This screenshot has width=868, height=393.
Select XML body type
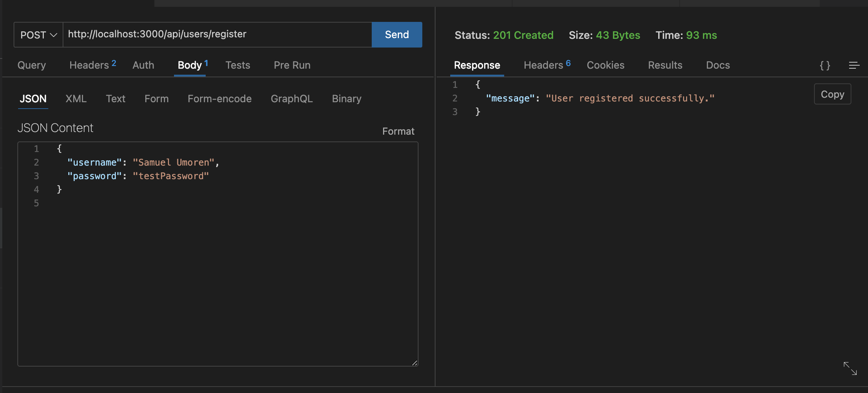click(x=76, y=99)
